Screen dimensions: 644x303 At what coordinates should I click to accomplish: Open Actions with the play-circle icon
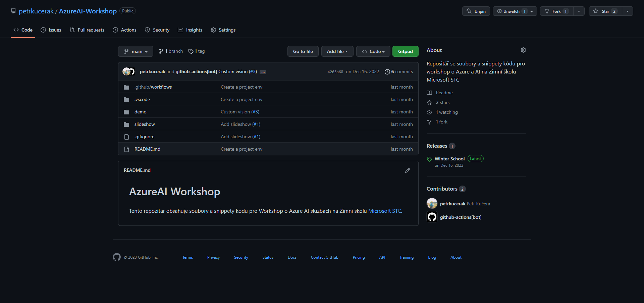(115, 30)
